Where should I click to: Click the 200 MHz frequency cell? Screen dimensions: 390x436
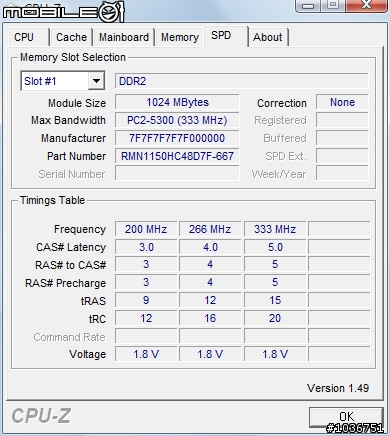click(x=146, y=229)
